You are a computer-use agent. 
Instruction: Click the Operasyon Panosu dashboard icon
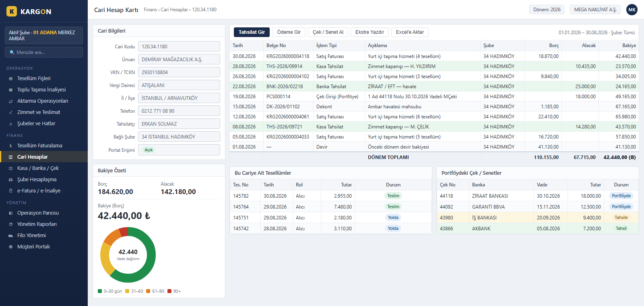coord(11,213)
